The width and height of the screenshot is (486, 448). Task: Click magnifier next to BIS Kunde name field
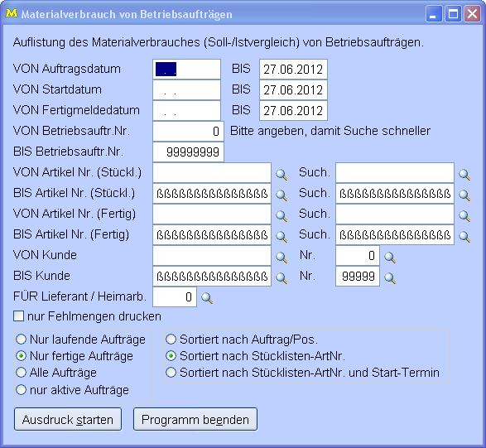tap(281, 277)
